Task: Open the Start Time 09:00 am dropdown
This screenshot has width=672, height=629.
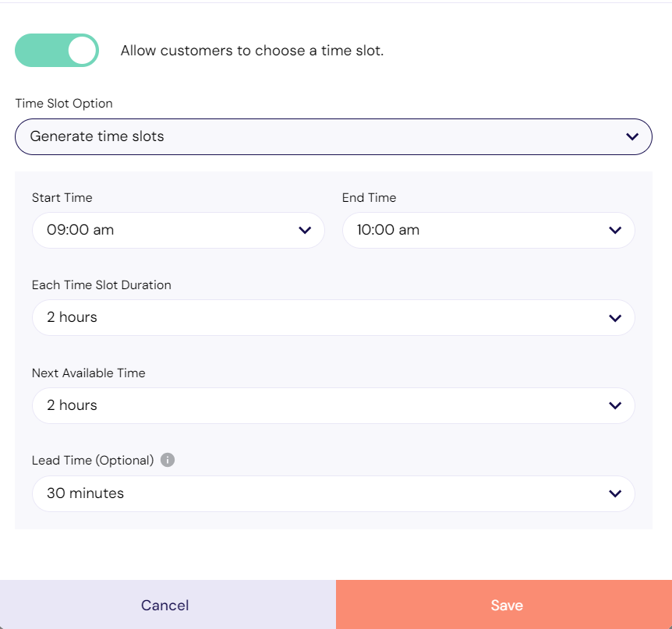Action: (x=179, y=230)
